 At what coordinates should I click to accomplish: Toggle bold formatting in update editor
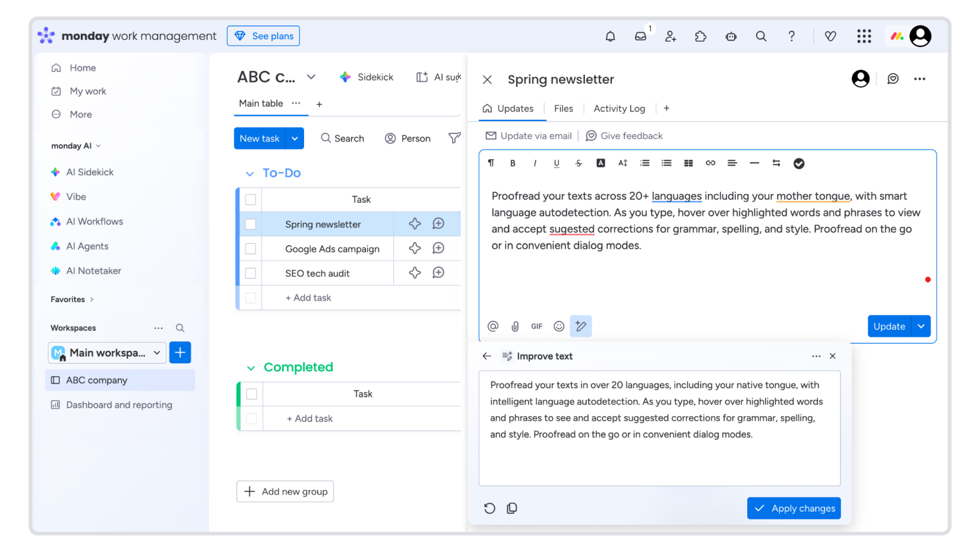point(513,163)
